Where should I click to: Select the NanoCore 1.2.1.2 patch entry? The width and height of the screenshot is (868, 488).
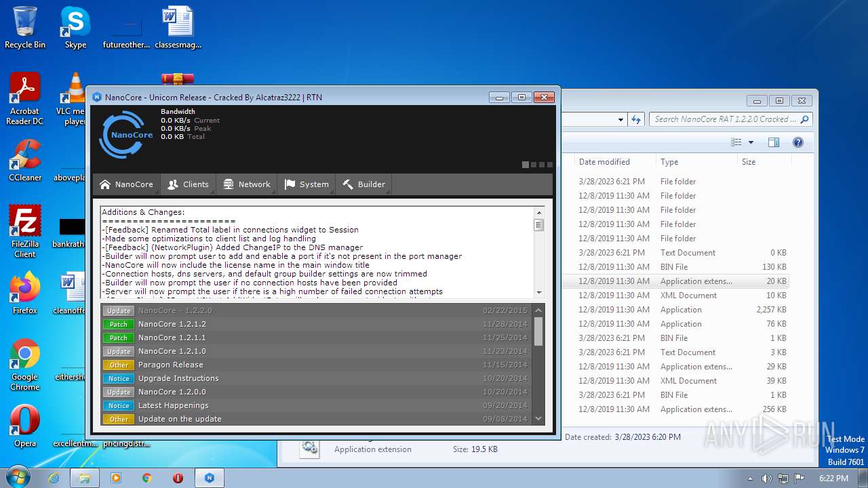317,324
